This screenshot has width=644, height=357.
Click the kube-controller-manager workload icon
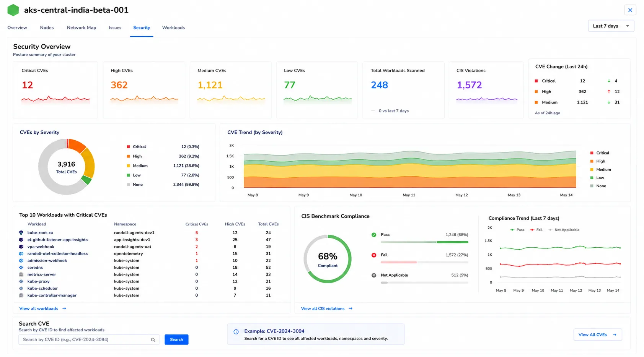pos(21,295)
